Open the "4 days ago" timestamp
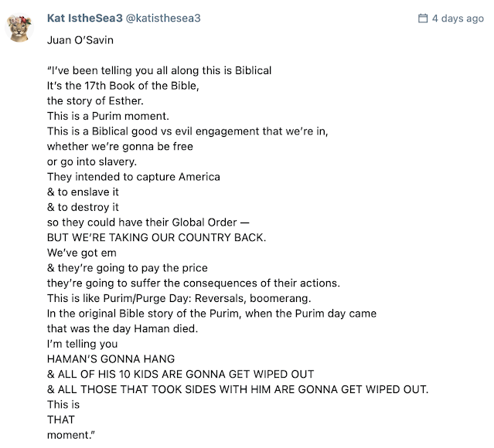 (458, 19)
